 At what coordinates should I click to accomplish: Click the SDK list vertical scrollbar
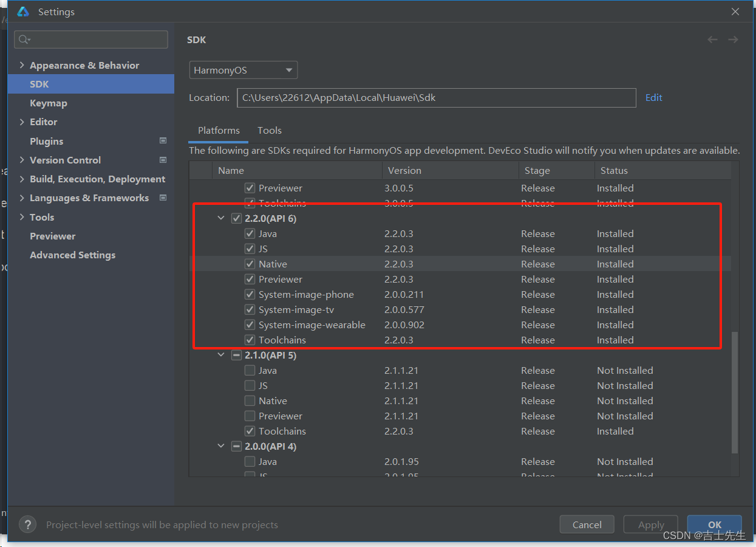(x=735, y=392)
